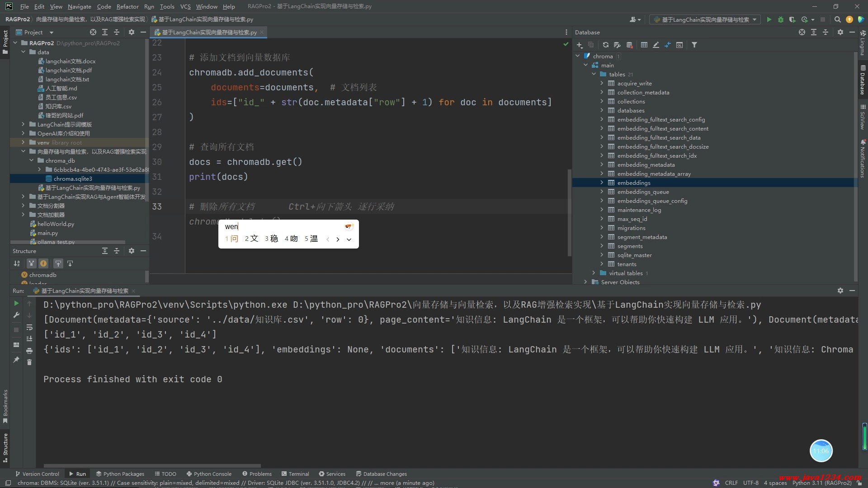Expand the embeddings table node
Image resolution: width=868 pixels, height=488 pixels.
[x=602, y=183]
